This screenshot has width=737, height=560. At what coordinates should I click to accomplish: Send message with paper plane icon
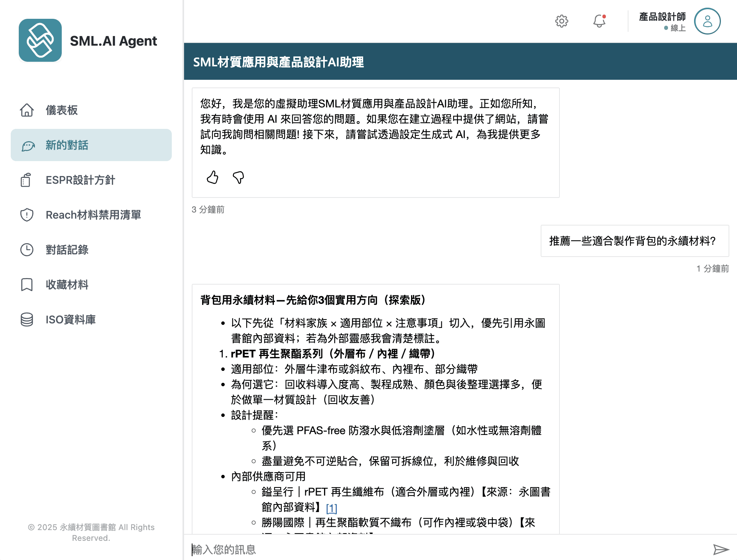click(720, 549)
